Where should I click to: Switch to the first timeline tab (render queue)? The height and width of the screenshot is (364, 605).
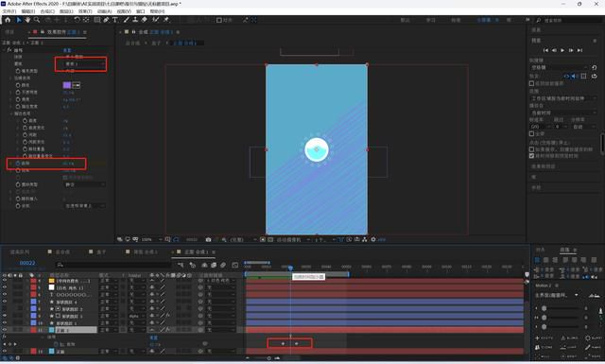[x=20, y=252]
